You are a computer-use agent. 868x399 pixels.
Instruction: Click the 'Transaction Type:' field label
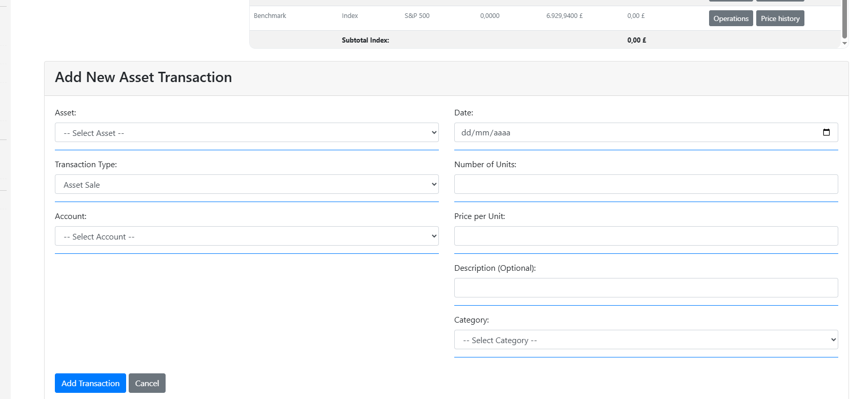click(x=86, y=165)
